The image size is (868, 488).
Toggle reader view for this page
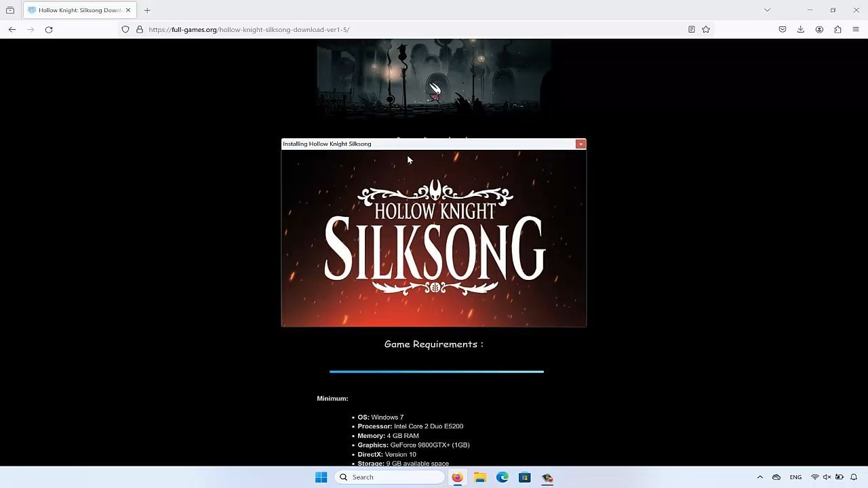pyautogui.click(x=692, y=29)
